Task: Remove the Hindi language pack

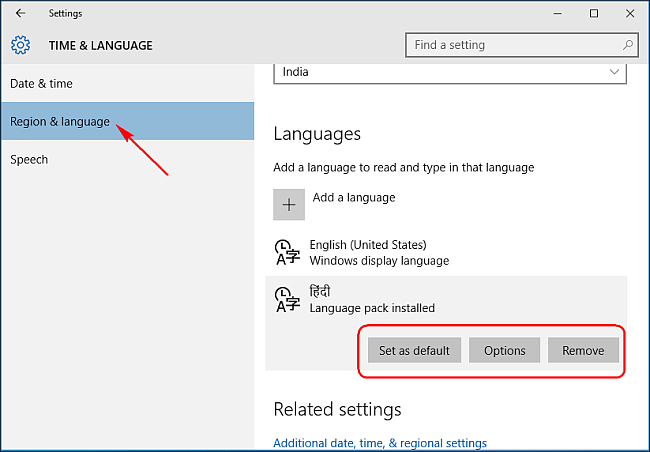Action: 583,351
